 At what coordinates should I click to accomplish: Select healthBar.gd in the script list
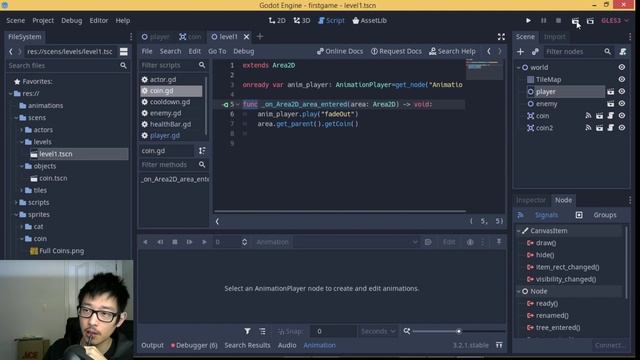click(171, 124)
